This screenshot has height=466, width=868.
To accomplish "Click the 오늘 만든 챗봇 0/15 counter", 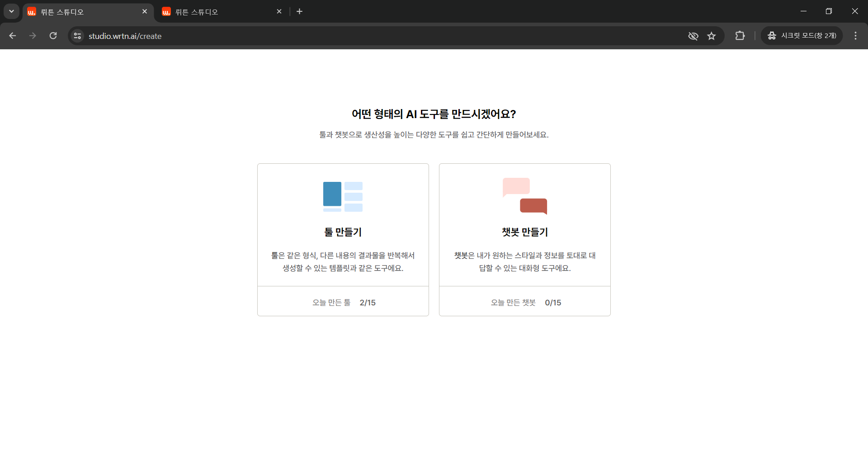I will tap(526, 302).
